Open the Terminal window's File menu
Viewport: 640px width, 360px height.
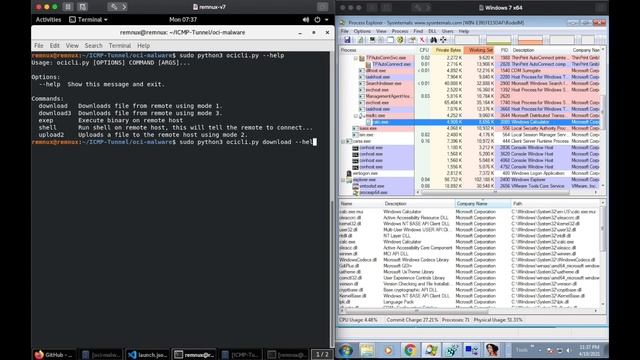click(39, 45)
